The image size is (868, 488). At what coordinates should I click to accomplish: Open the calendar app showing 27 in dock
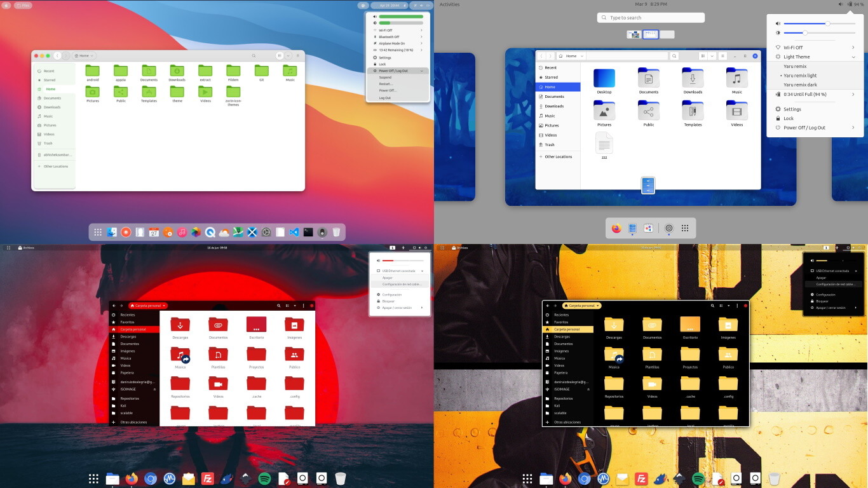pos(154,233)
